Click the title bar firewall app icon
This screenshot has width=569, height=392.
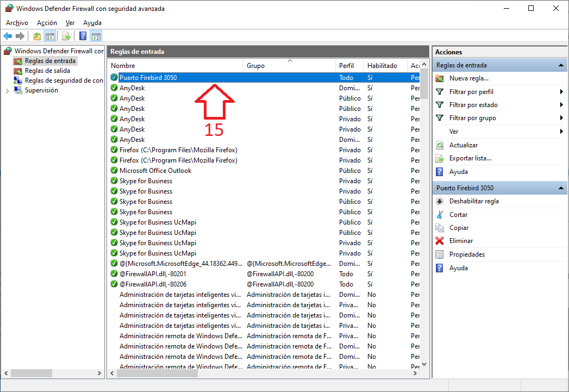click(9, 8)
